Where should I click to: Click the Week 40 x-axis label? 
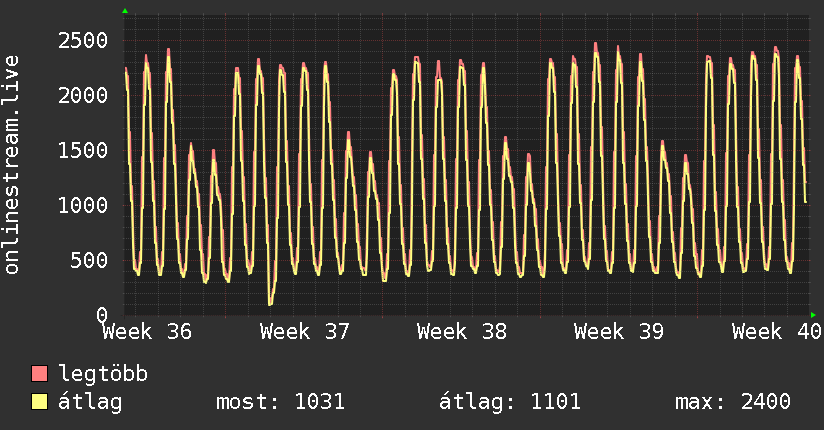[776, 332]
